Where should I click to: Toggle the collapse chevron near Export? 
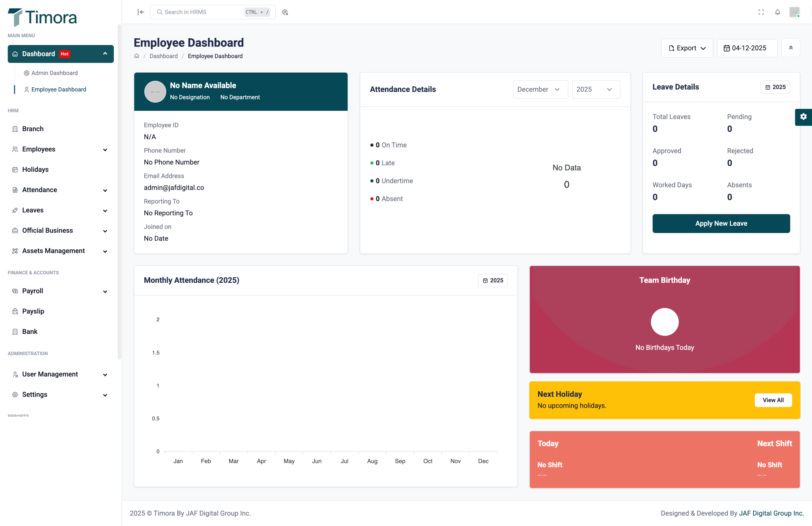tap(791, 48)
